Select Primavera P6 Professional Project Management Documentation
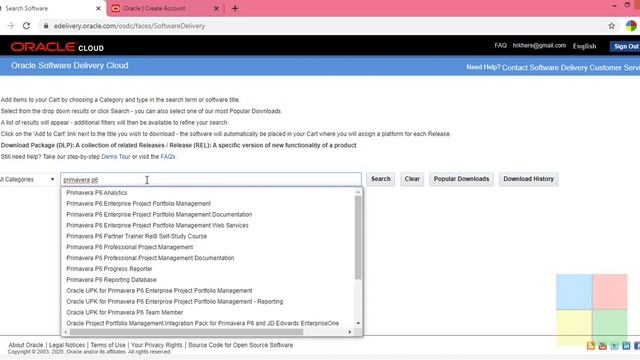 (x=150, y=258)
